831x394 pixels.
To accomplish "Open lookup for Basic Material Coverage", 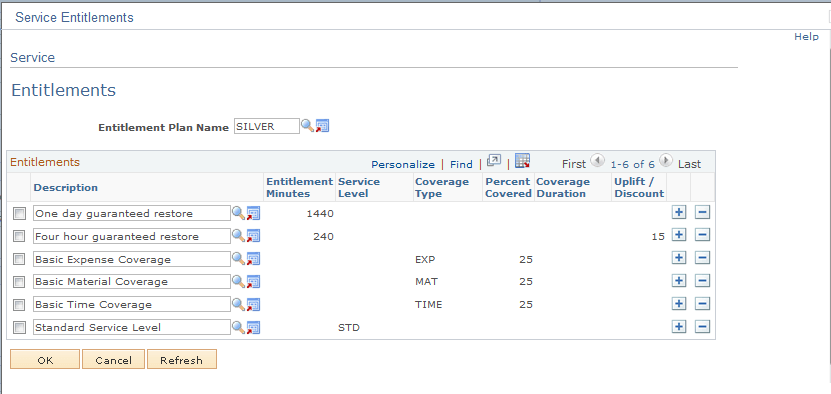I will pyautogui.click(x=238, y=281).
